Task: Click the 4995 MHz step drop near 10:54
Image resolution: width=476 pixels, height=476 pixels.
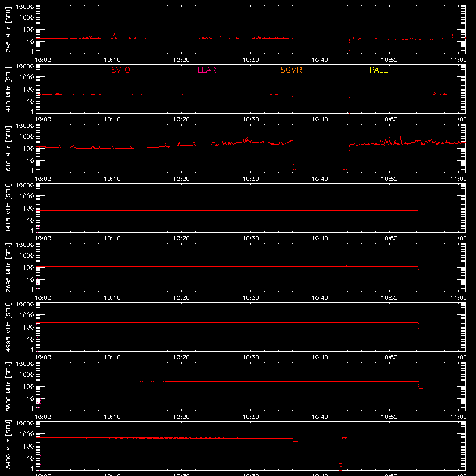Action: tap(421, 326)
